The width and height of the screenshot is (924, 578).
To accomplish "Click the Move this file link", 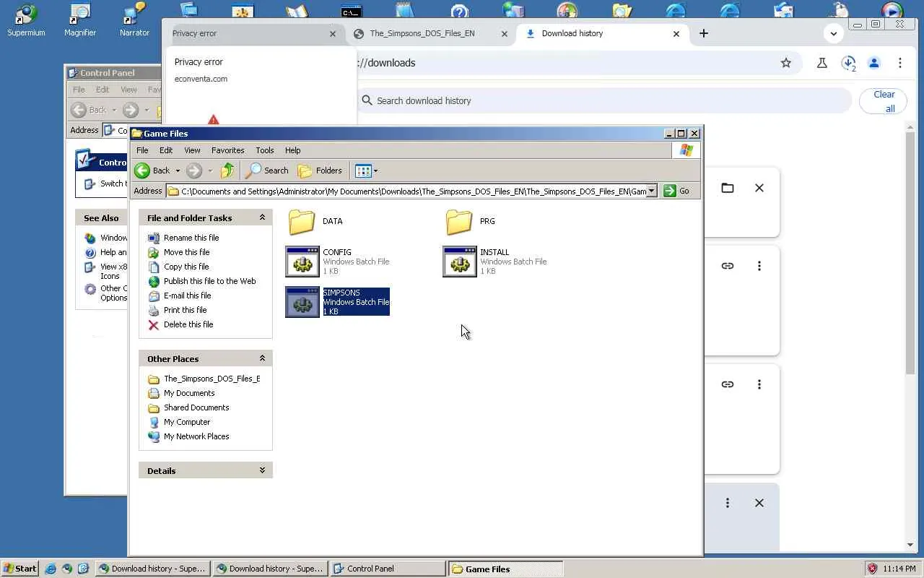I will 186,252.
